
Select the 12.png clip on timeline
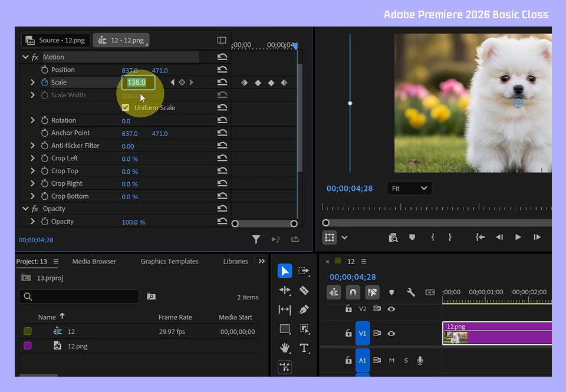point(497,333)
